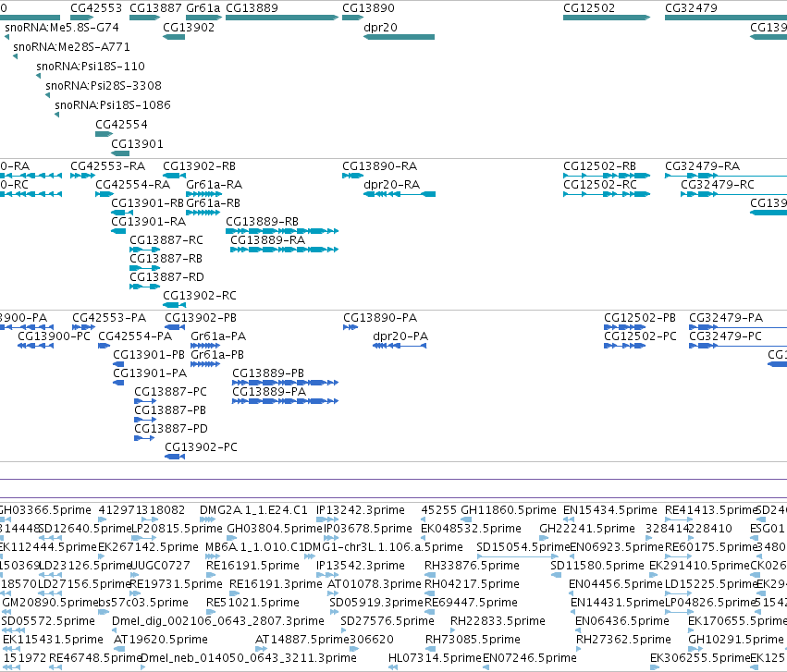
Task: Click the CG12502 gene bar glyph
Action: (x=607, y=18)
